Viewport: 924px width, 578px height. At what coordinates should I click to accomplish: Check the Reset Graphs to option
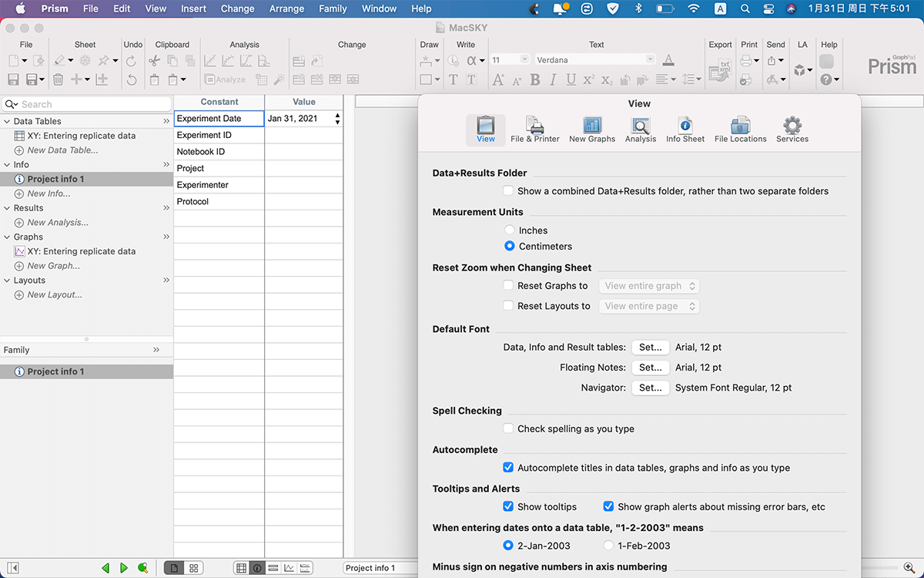pos(508,285)
